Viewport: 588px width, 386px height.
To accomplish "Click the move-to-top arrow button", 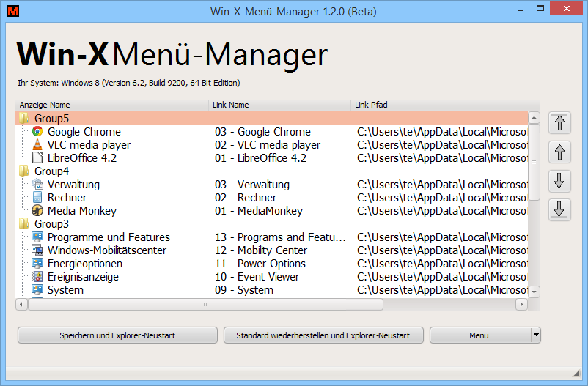I will pos(559,123).
